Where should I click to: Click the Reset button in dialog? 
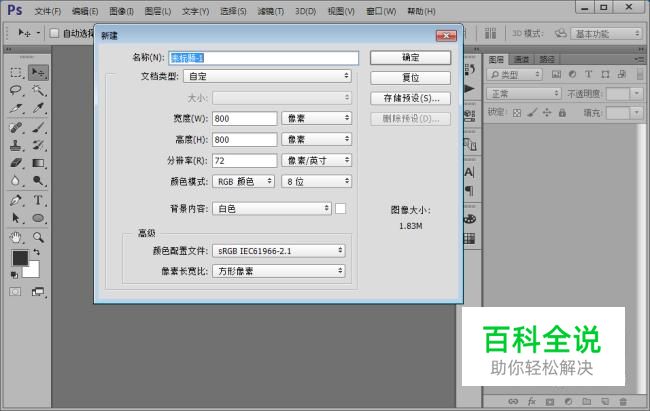point(410,78)
